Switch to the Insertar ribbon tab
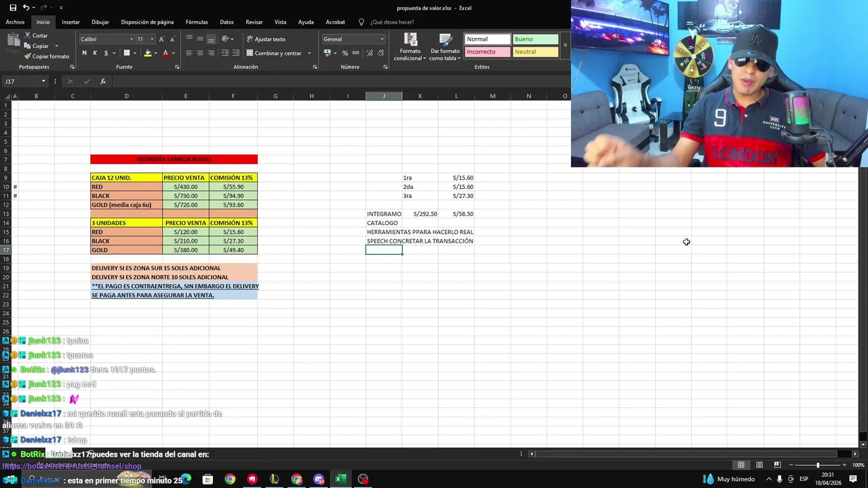868x488 pixels. point(71,22)
